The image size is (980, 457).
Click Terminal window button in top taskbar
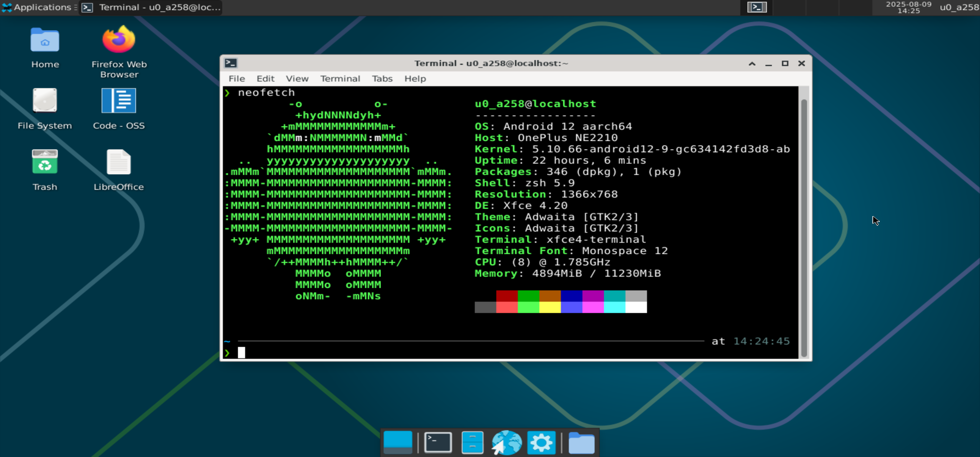click(x=151, y=7)
